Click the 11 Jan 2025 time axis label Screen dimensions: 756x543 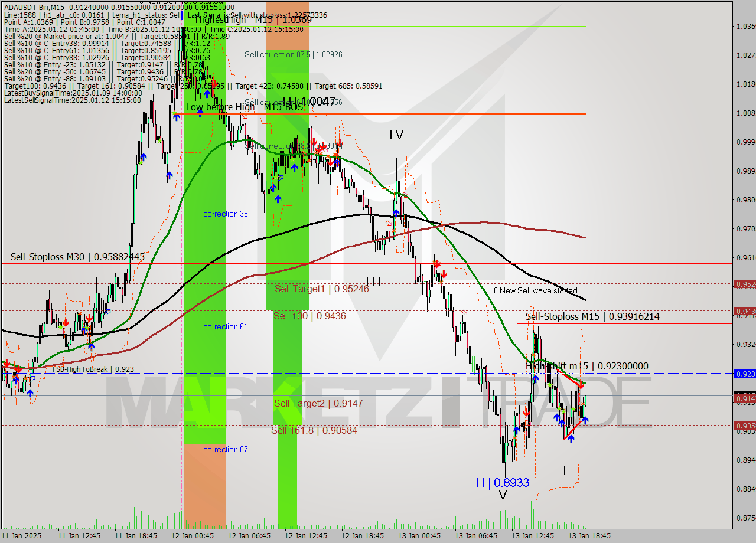point(22,536)
